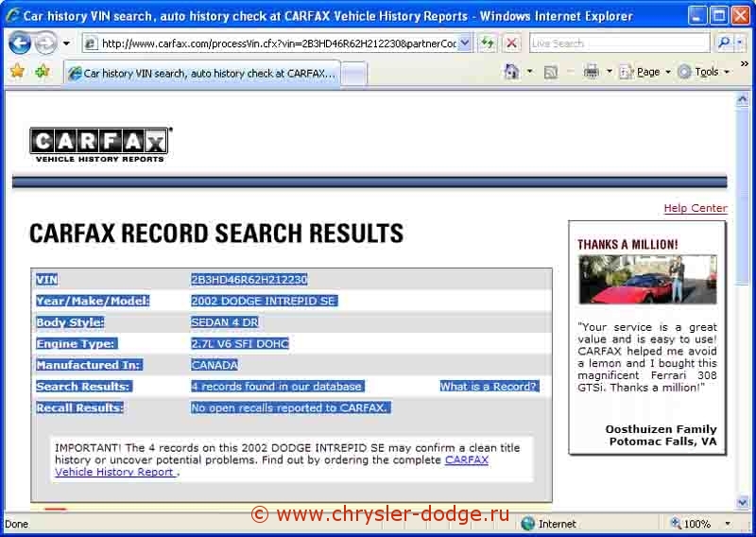Click the red Ferrari testimonial photo
Viewport: 756px width, 537px height.
[647, 279]
